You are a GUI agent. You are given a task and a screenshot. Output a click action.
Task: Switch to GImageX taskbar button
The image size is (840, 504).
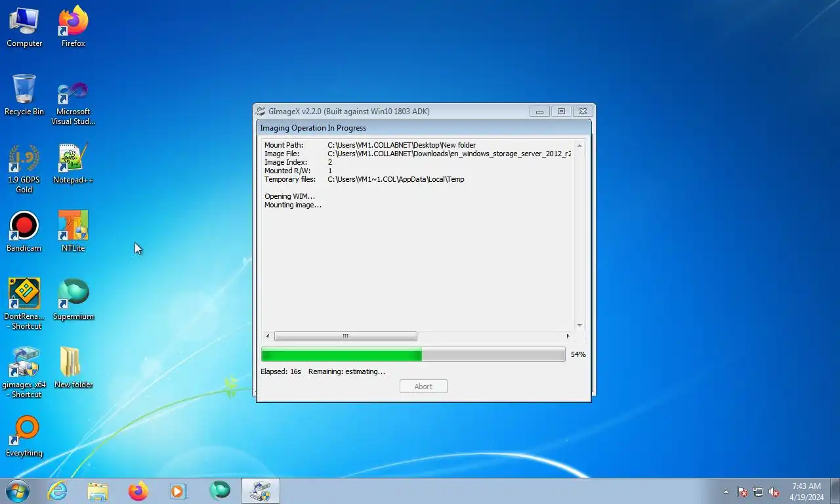click(261, 491)
